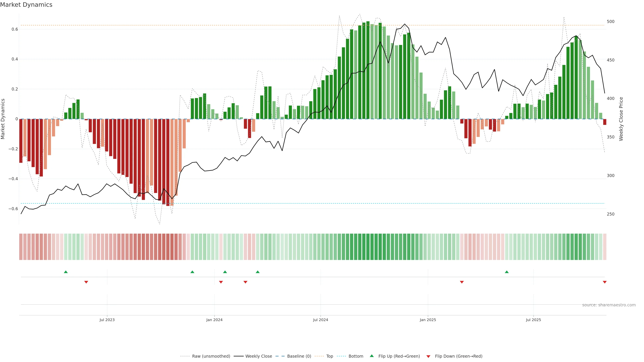Screen dimensions: 644x362
Task: Click the last red flip-down marker at far right
Action: [x=604, y=282]
